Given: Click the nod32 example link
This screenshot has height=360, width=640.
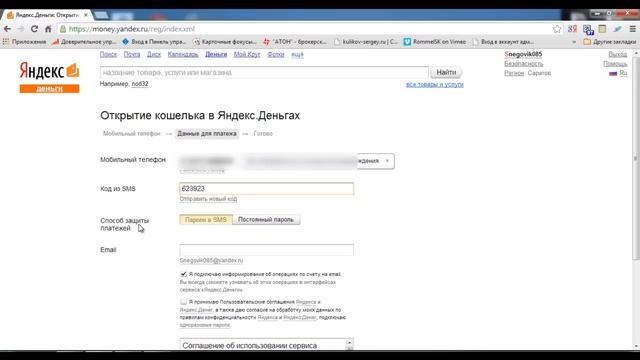Looking at the screenshot, I should (140, 84).
